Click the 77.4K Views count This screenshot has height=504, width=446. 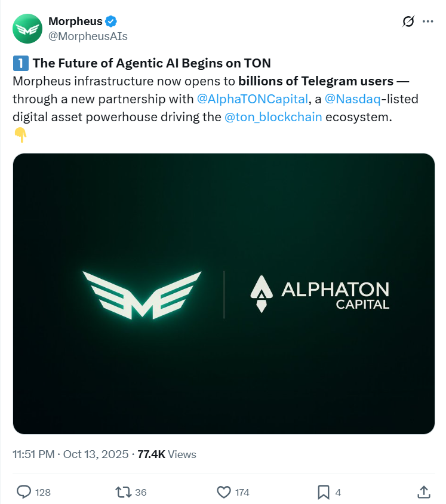167,454
